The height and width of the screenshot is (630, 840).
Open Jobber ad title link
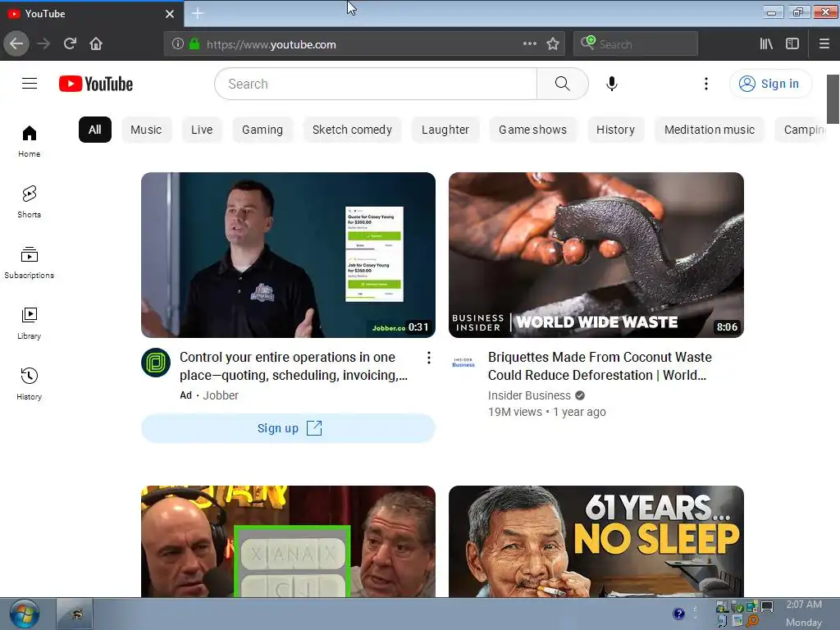pyautogui.click(x=294, y=366)
